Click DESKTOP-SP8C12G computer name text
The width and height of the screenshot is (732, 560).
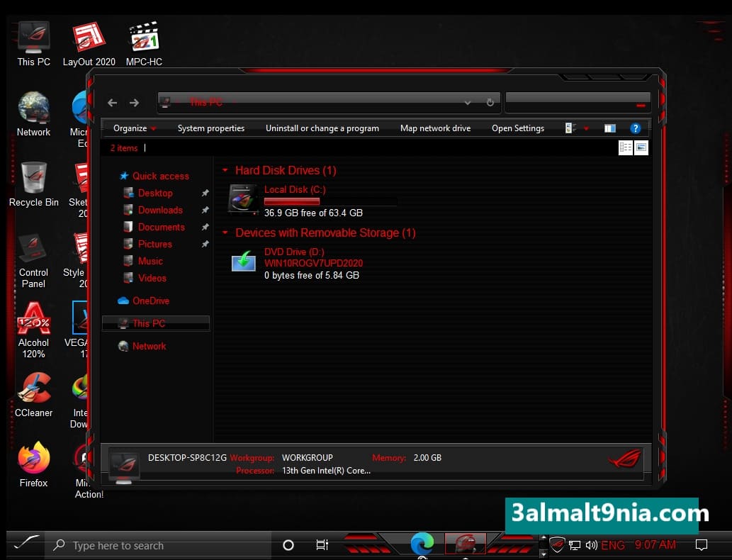tap(187, 458)
